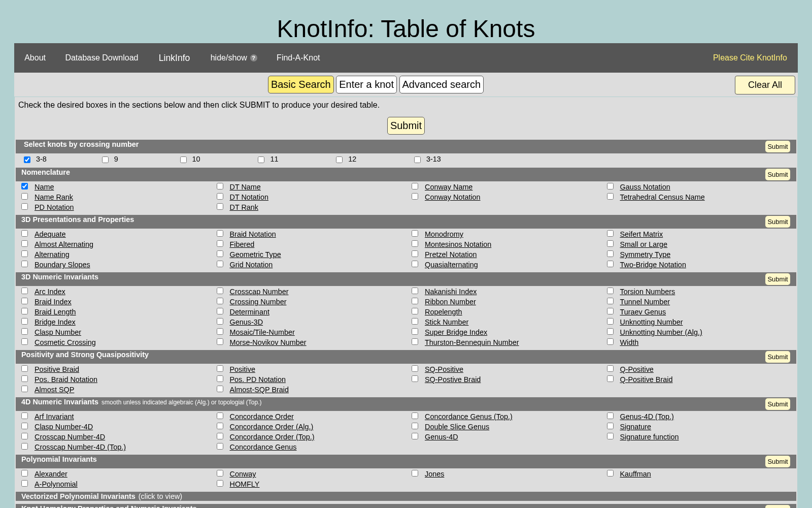Open the Signature function link
This screenshot has height=508, width=812.
tap(649, 437)
